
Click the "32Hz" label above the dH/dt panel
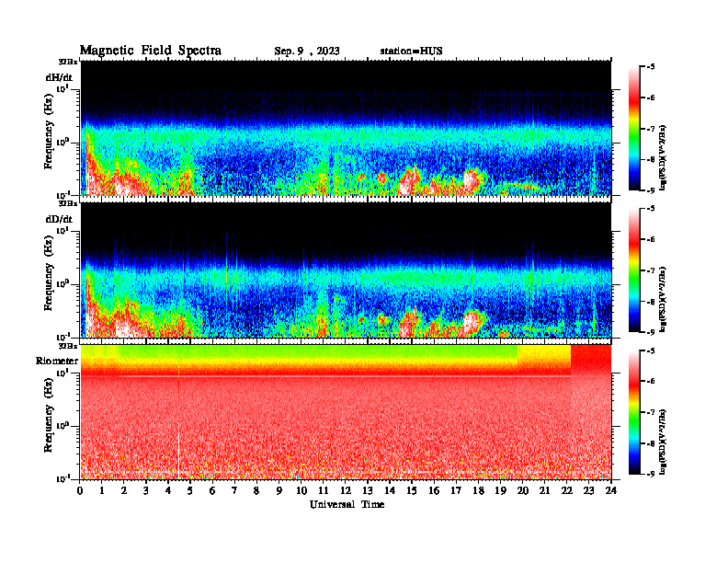(68, 62)
